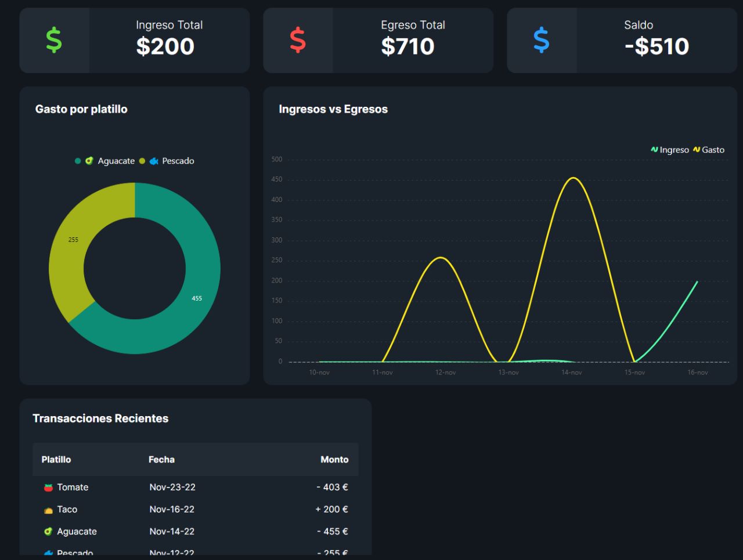Click the teal legend dot for Aguacate
Screen dimensions: 743x560
[78, 161]
